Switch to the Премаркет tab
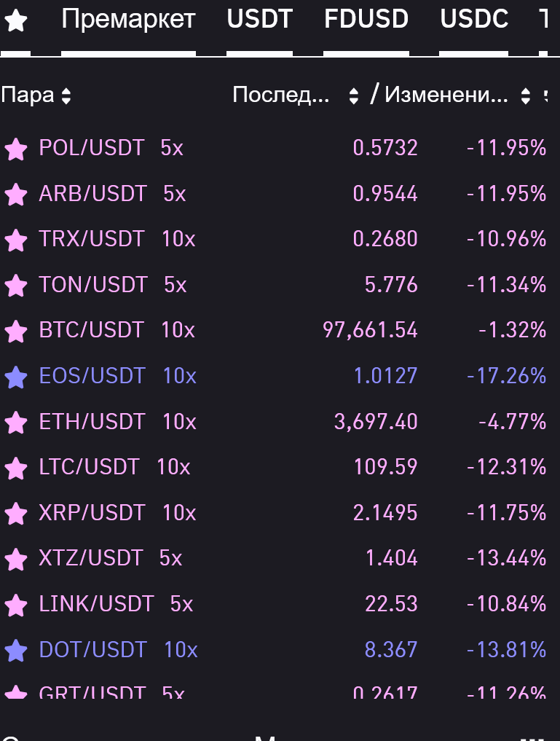 tap(128, 20)
